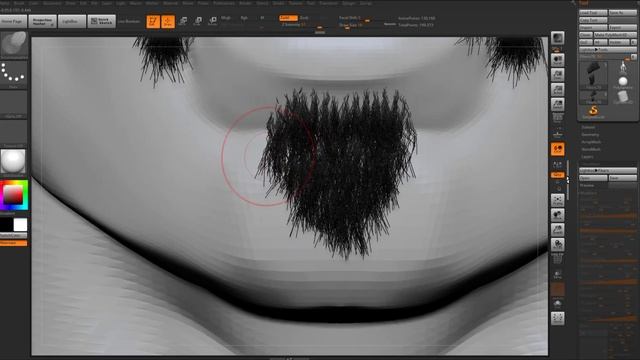Toggle the Mrgb paint mode

226,18
